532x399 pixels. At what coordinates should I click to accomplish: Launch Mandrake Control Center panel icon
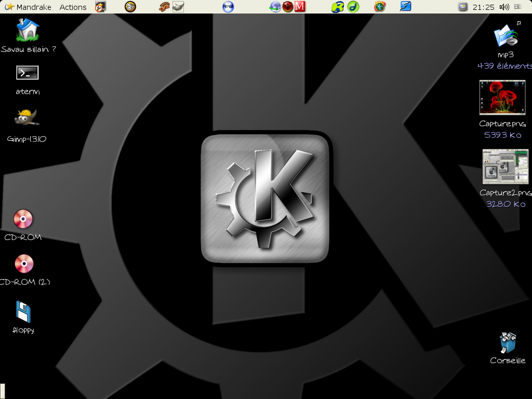(x=100, y=6)
